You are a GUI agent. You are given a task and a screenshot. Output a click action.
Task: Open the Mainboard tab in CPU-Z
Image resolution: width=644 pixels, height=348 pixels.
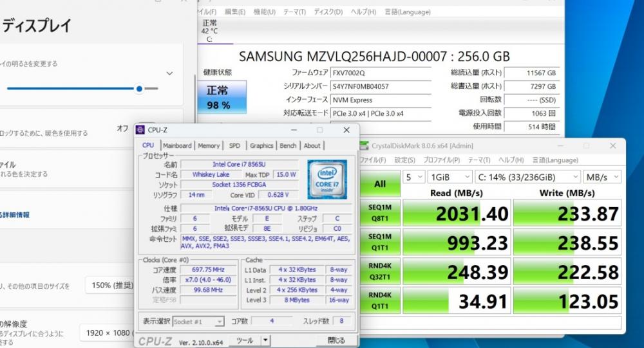coord(177,145)
